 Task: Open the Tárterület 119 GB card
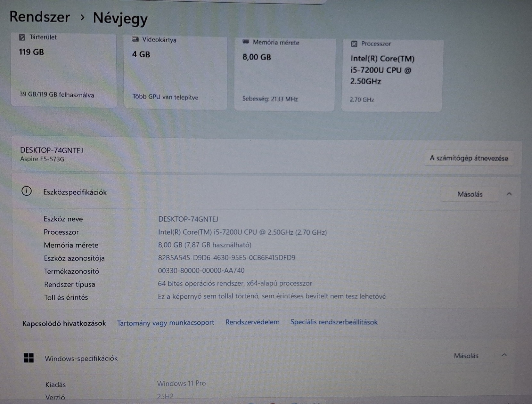[x=64, y=69]
